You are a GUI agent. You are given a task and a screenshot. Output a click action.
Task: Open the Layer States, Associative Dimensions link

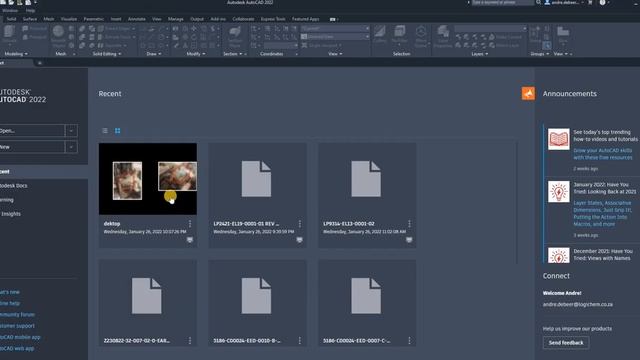(x=602, y=213)
